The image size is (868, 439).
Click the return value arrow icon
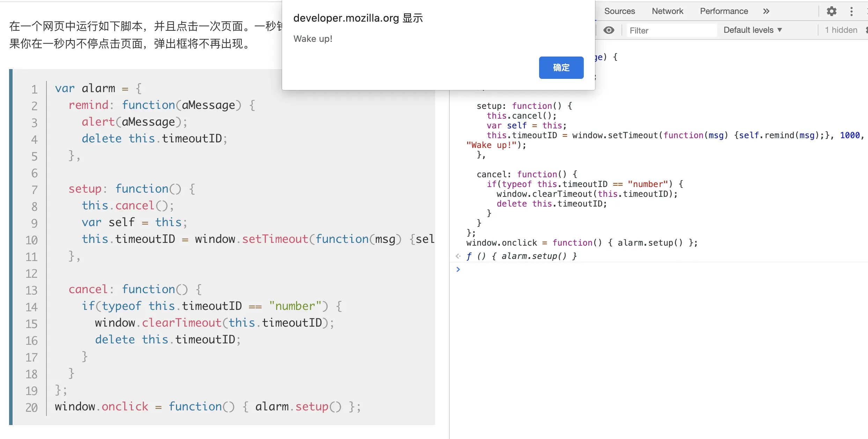(x=458, y=256)
